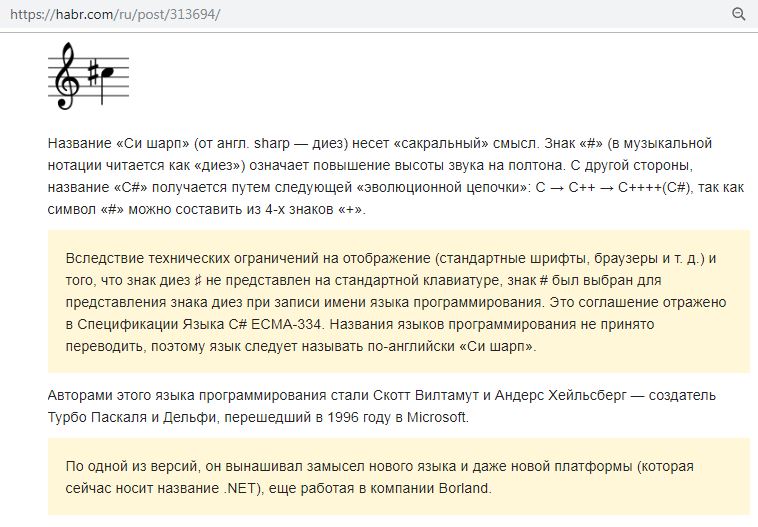Click the word Microsoft in the paragraph
This screenshot has height=527, width=758.
pos(437,417)
